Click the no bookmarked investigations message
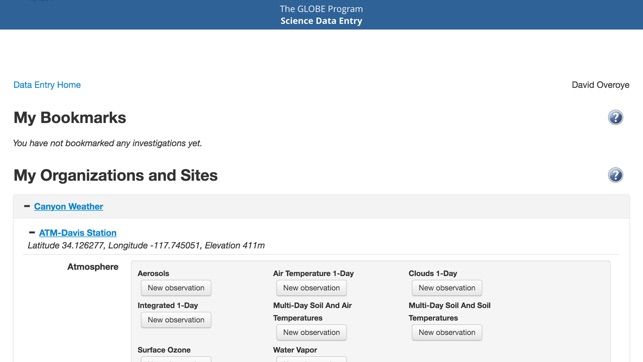The height and width of the screenshot is (362, 643). [107, 143]
